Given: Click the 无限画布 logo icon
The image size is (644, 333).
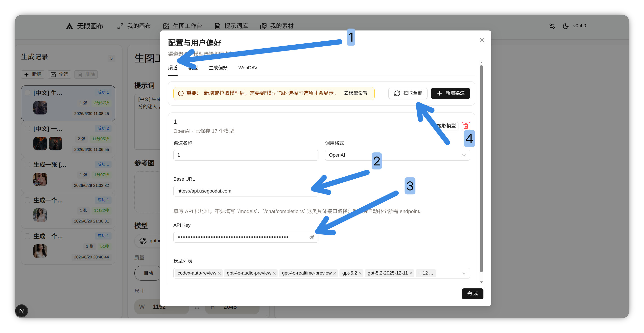Looking at the screenshot, I should 69,26.
